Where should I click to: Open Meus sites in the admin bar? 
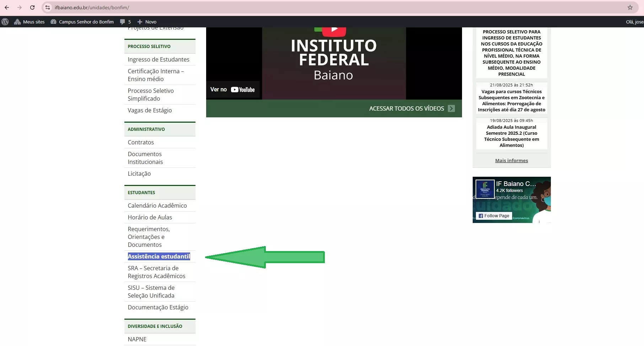tap(29, 22)
